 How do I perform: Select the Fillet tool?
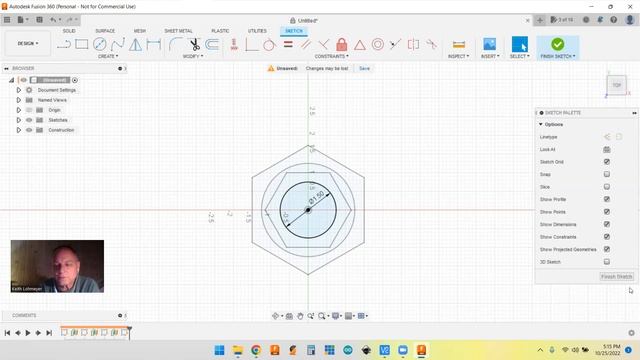pos(176,44)
